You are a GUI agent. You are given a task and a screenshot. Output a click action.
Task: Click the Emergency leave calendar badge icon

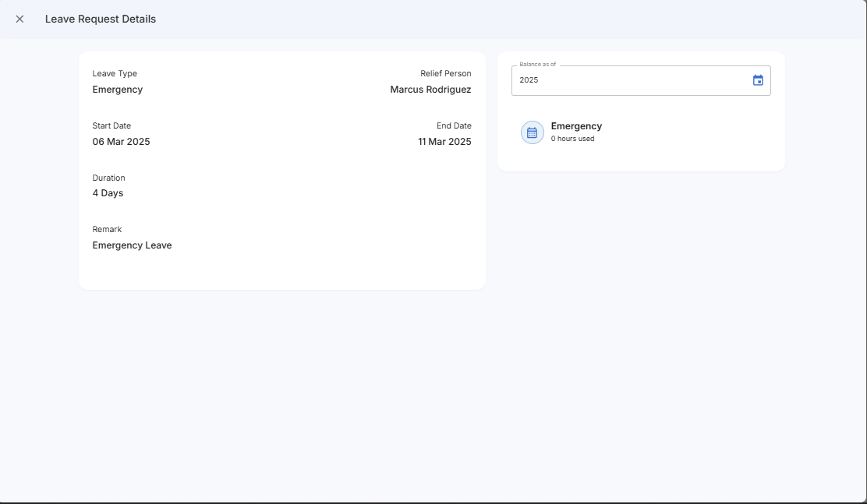point(532,132)
